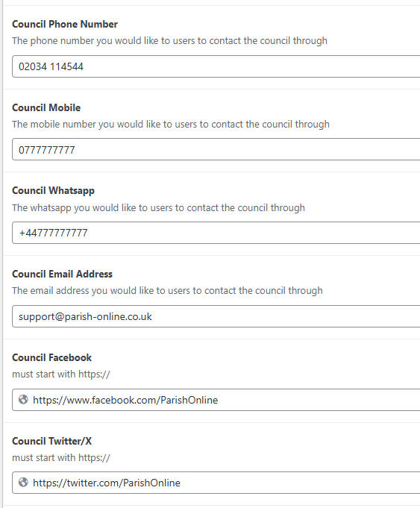
Task: Click the Council Email Address field
Action: coord(216,316)
